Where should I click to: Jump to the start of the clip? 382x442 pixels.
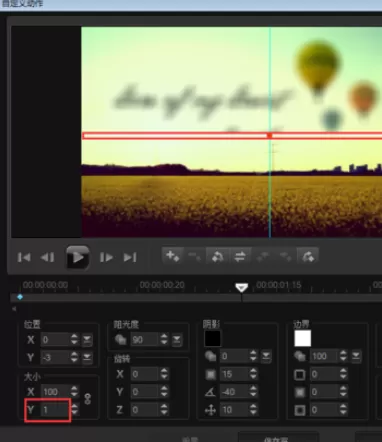point(24,257)
